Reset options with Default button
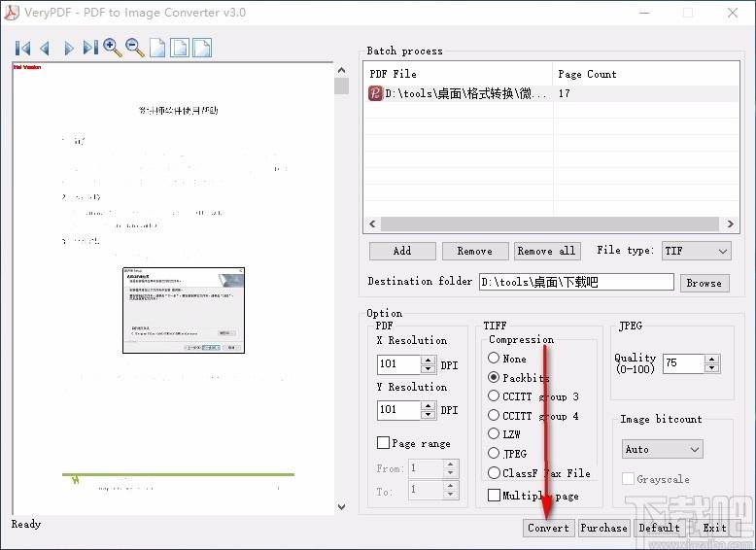The height and width of the screenshot is (550, 756). 659,528
